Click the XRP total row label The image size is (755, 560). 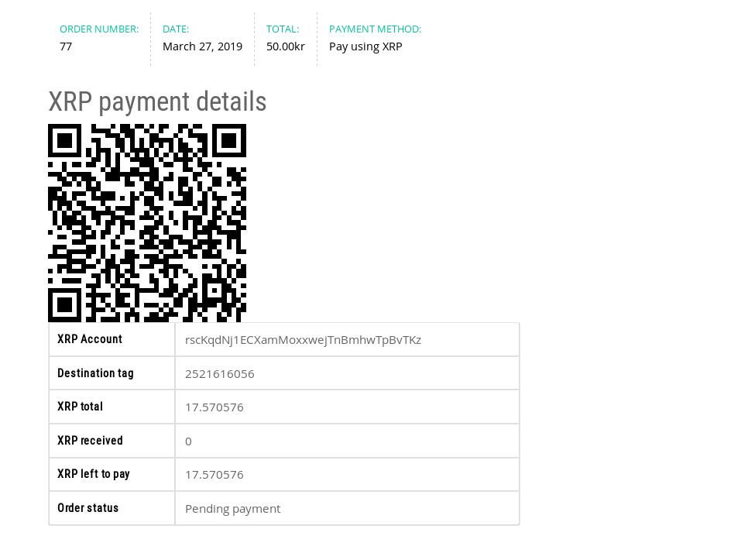(x=80, y=407)
